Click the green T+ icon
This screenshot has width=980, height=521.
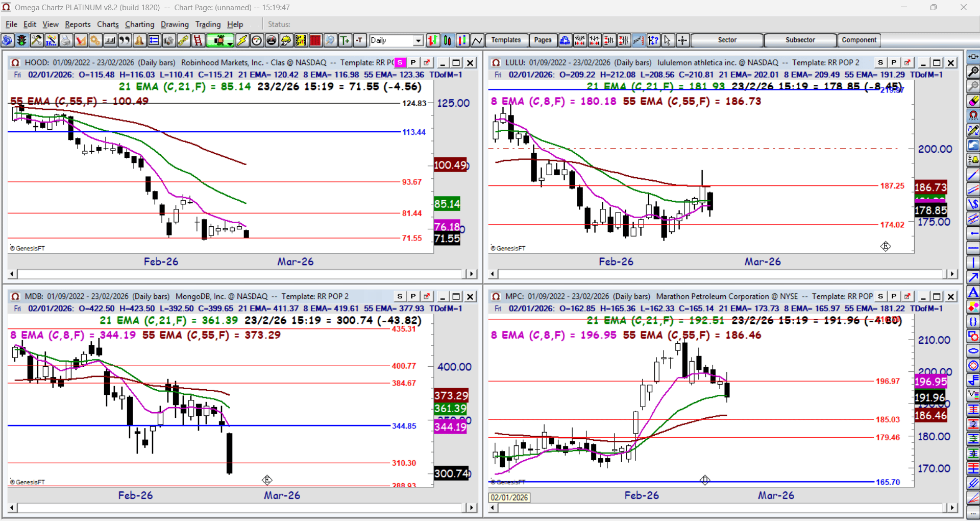(345, 40)
